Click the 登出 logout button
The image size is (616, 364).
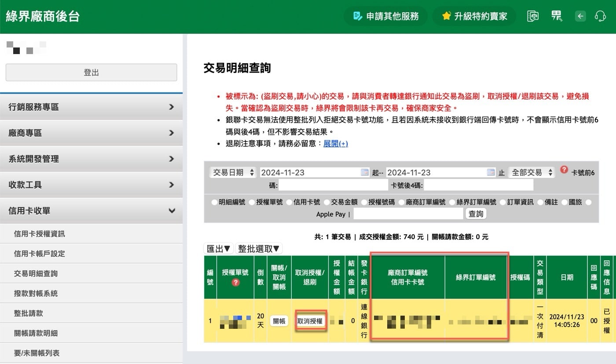coord(91,73)
